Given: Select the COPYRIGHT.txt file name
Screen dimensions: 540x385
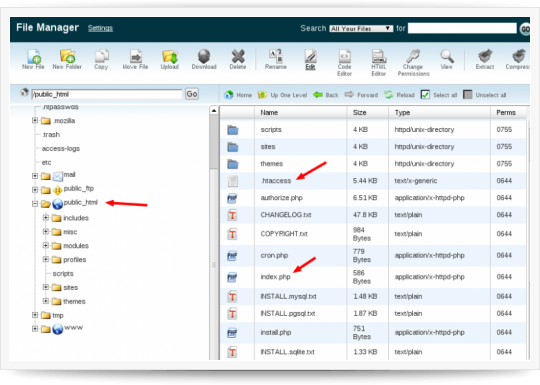Looking at the screenshot, I should pos(284,234).
